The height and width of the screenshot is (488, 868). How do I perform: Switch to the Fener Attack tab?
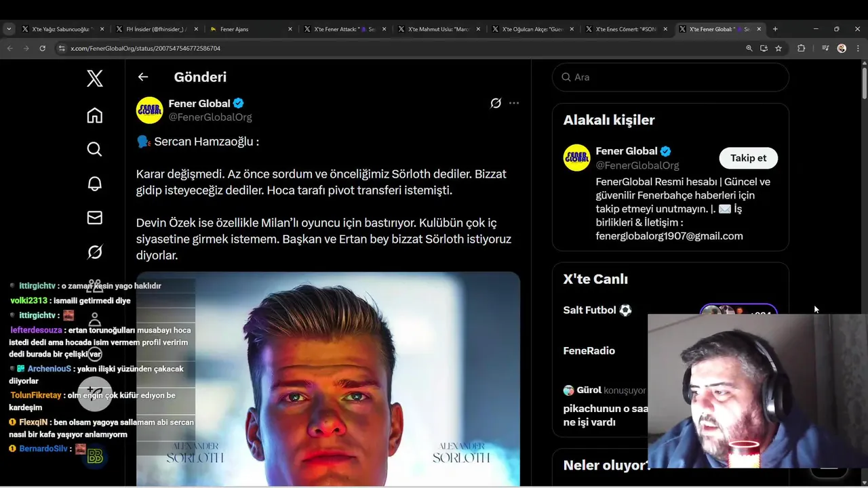(345, 29)
